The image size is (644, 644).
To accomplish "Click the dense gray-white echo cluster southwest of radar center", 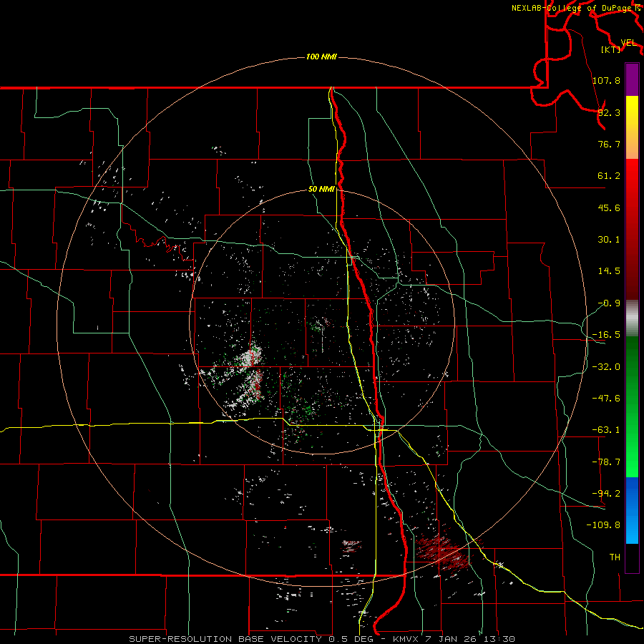I will pyautogui.click(x=251, y=358).
